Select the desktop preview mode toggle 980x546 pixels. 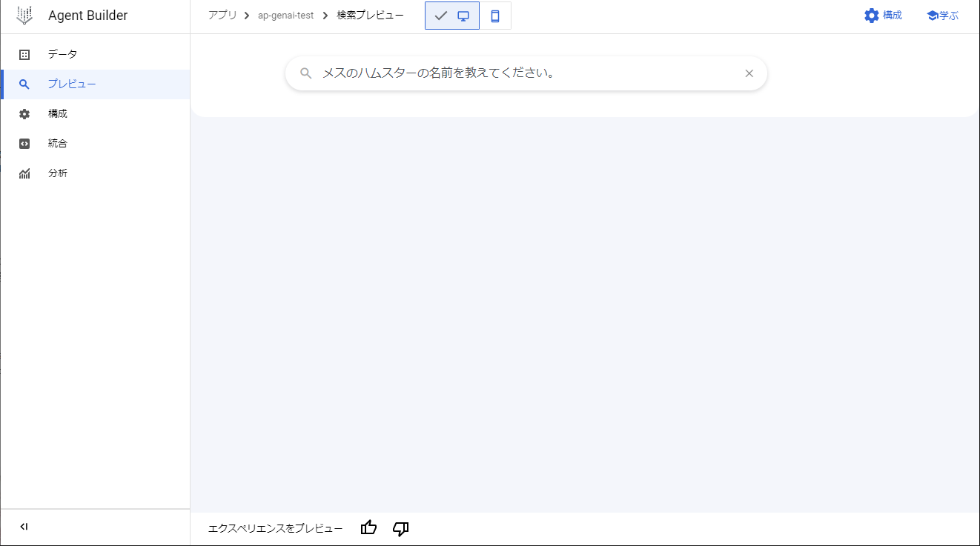pos(463,15)
